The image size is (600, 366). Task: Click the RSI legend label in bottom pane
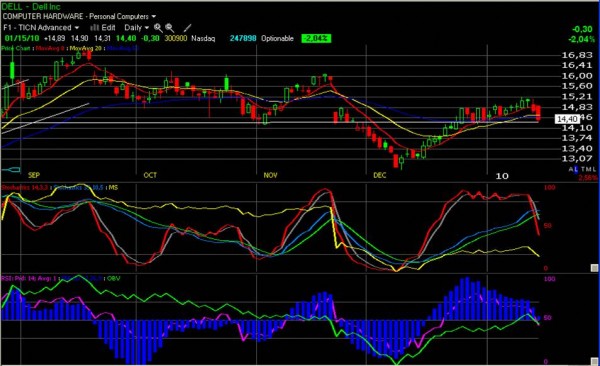pyautogui.click(x=29, y=278)
